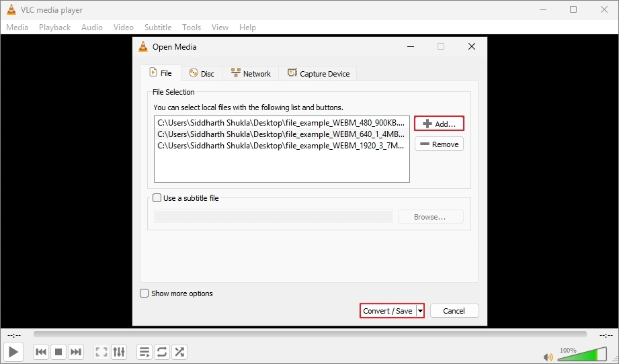This screenshot has width=619, height=364.
Task: Toggle loop mode icon
Action: pos(162,352)
